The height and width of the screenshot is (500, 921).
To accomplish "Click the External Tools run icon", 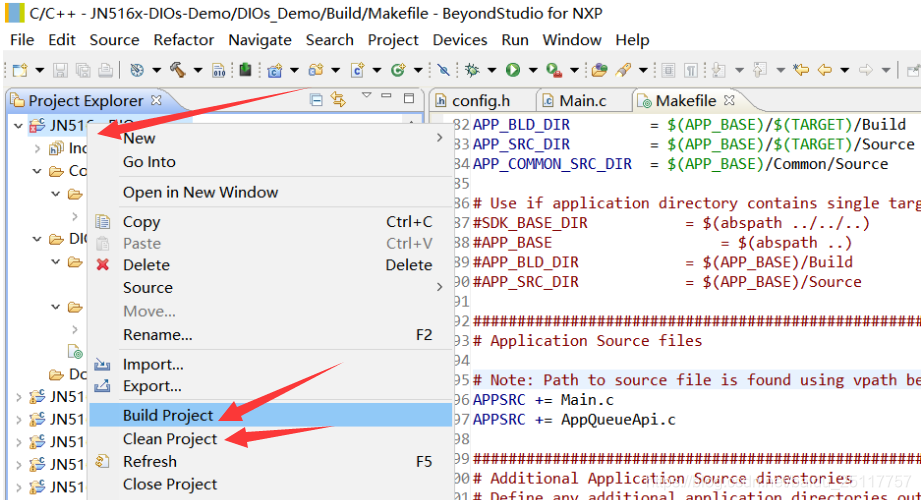I will (554, 71).
